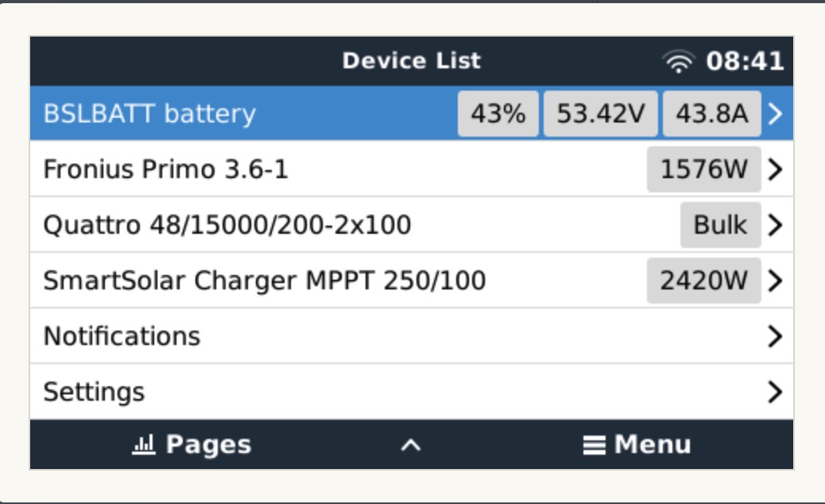Open BSLBATT battery row chevron
The height and width of the screenshot is (504, 825).
coord(776,114)
